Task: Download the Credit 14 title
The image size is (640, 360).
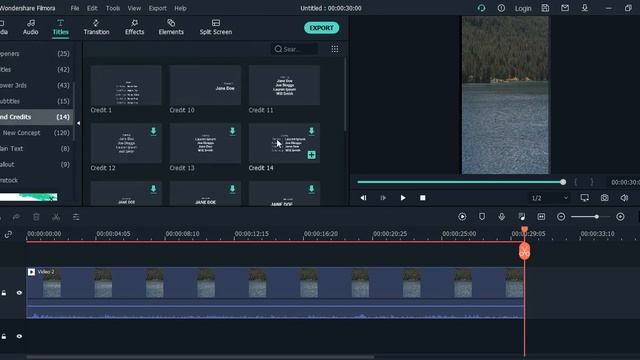Action: [x=311, y=131]
